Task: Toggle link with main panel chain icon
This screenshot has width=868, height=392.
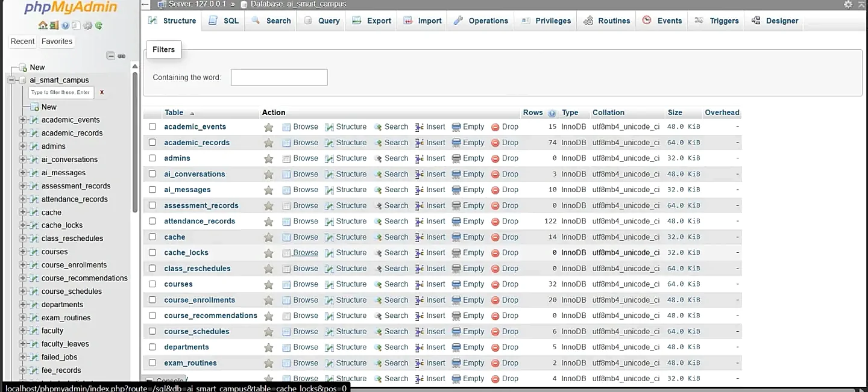Action: pos(122,56)
